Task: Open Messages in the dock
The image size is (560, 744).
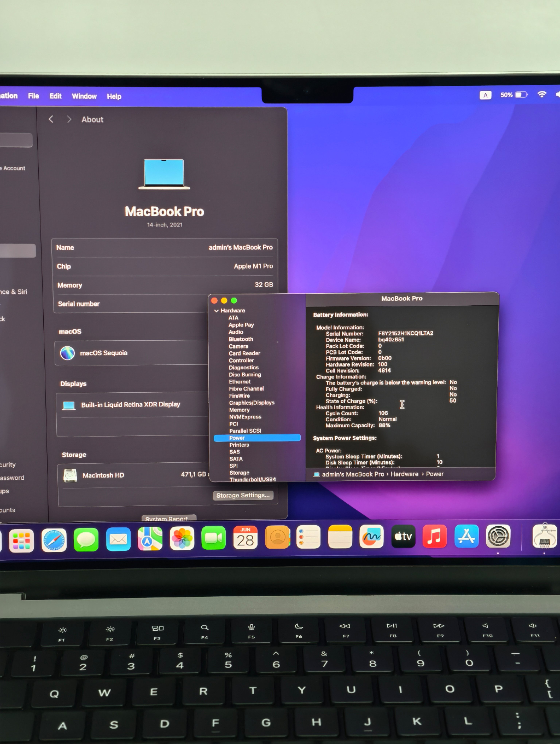Action: (x=86, y=540)
